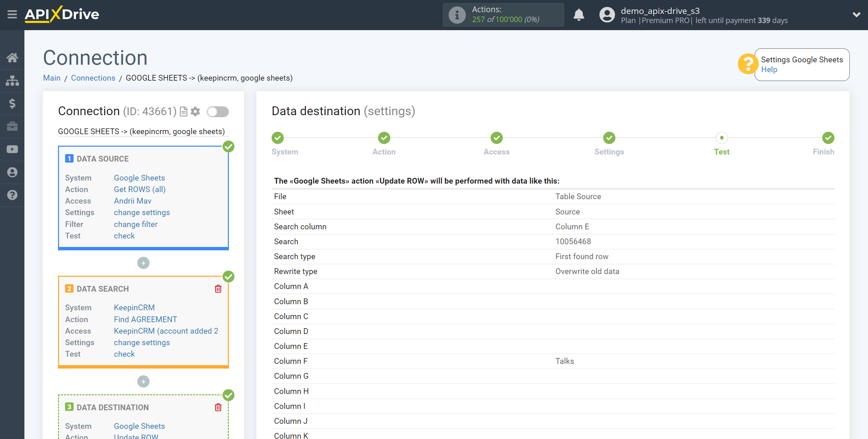
Task: Click check test in Data Search
Action: tap(124, 354)
